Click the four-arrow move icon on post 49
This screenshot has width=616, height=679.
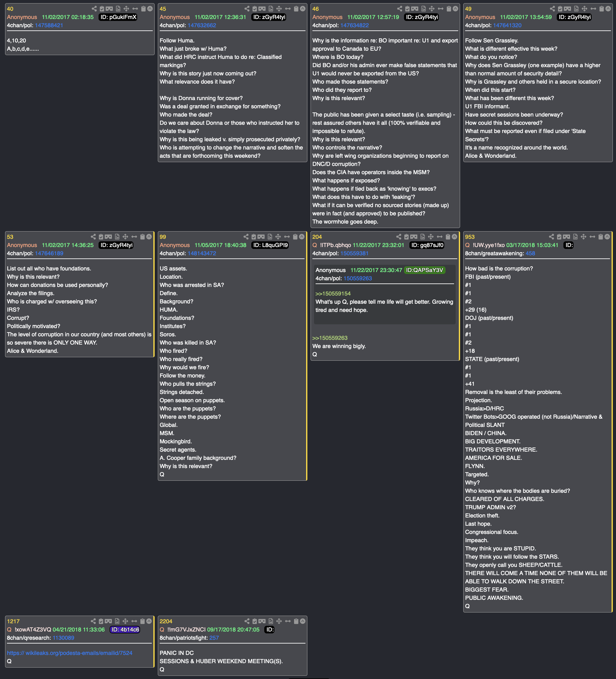(584, 9)
